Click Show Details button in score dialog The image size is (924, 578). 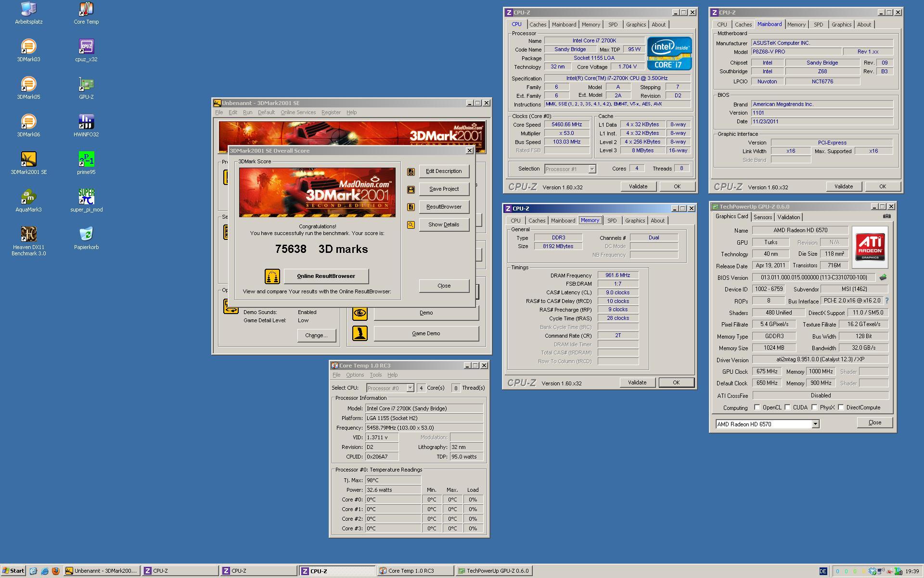click(x=444, y=225)
